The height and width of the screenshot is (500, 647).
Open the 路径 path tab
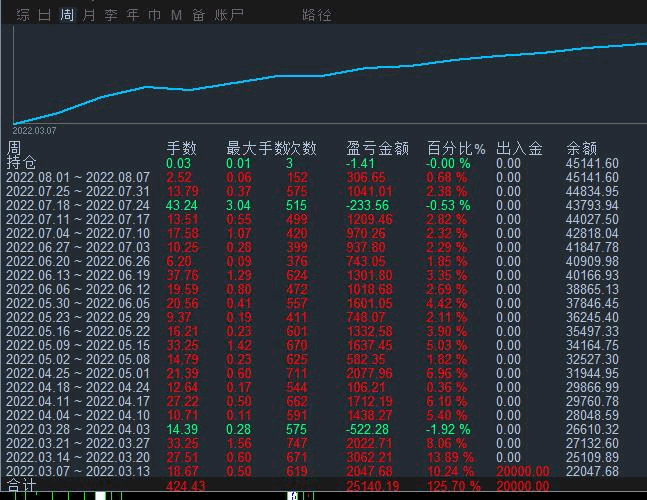[x=317, y=15]
